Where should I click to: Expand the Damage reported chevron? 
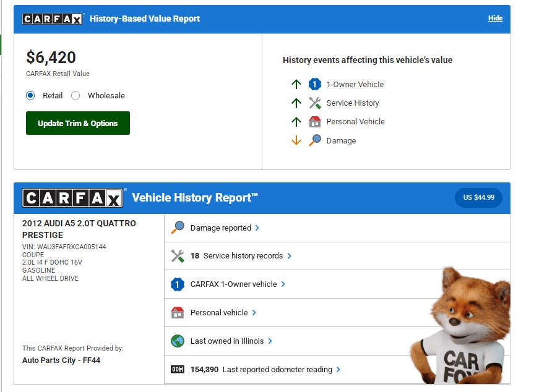257,228
